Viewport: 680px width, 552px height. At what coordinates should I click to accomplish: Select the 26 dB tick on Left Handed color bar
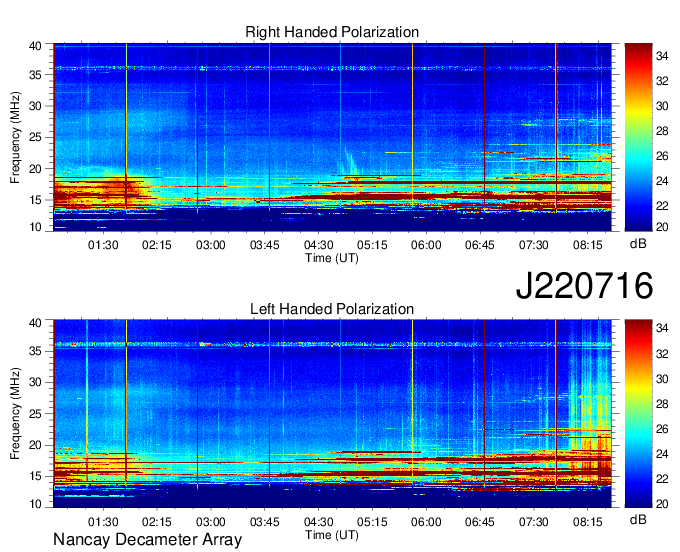[662, 429]
